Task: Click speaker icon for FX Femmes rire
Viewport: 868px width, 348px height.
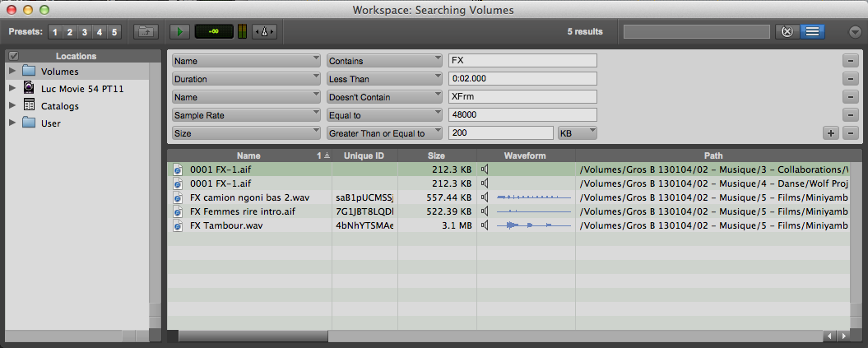Action: (485, 211)
